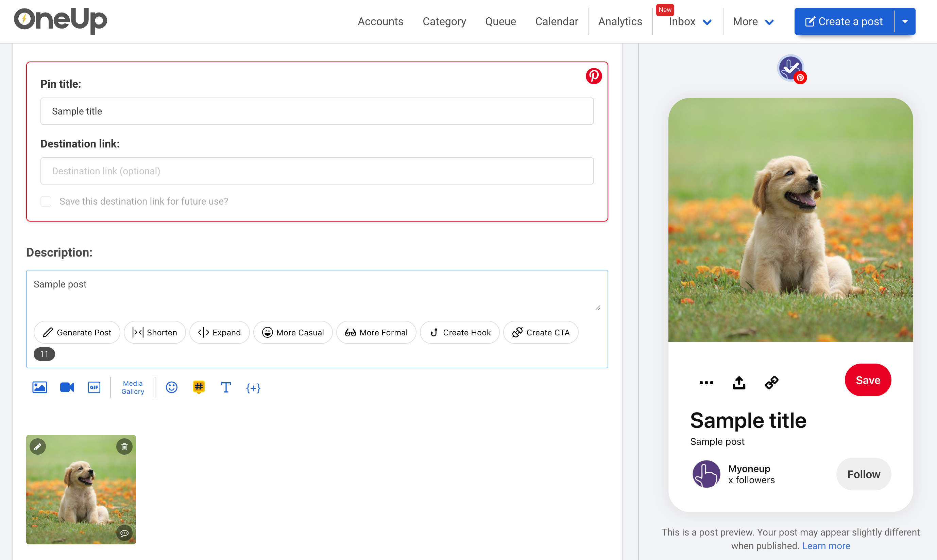Click the Generate Post button
The width and height of the screenshot is (937, 560).
(x=77, y=332)
